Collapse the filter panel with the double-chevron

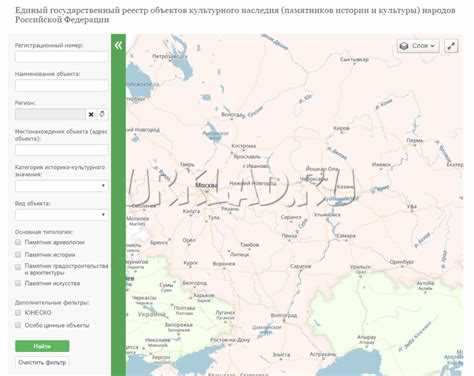pos(118,46)
